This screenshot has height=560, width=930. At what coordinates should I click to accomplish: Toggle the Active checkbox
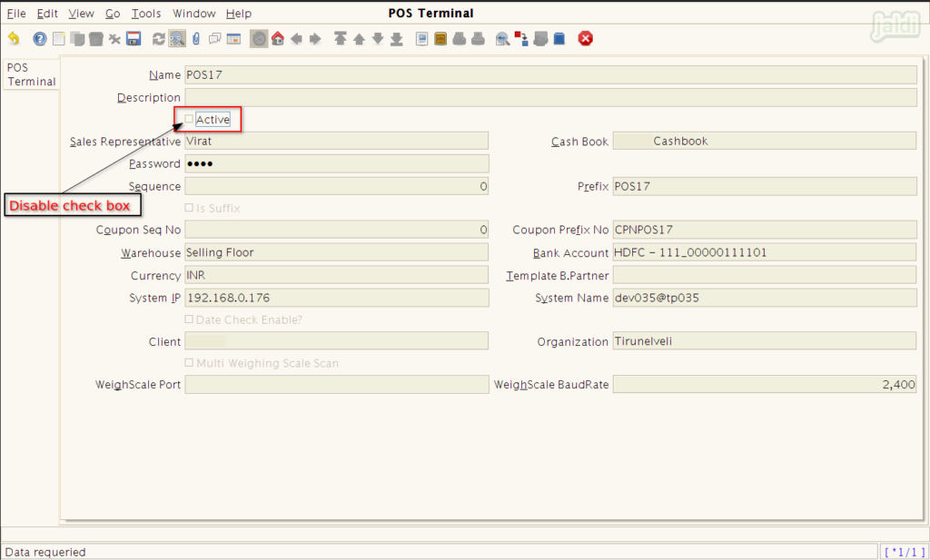189,119
